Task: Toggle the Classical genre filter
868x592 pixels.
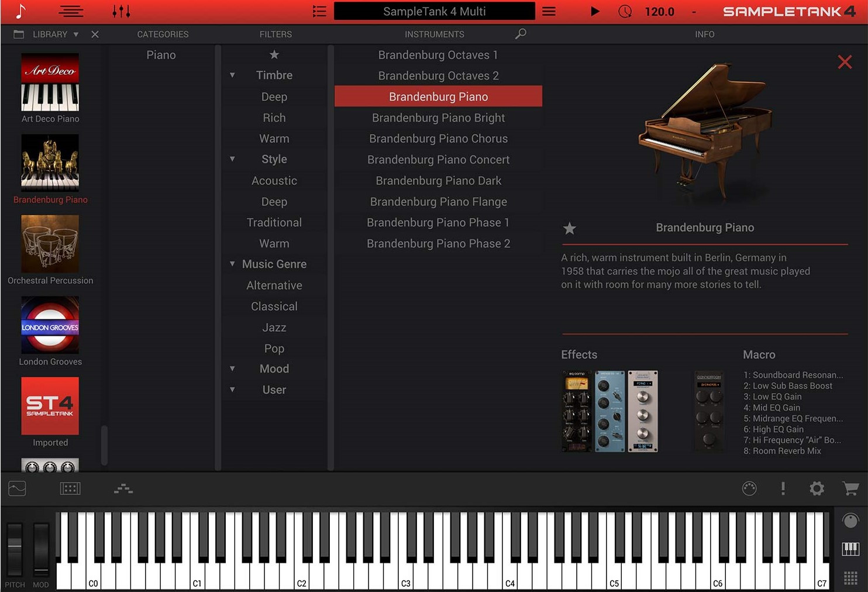Action: [274, 307]
